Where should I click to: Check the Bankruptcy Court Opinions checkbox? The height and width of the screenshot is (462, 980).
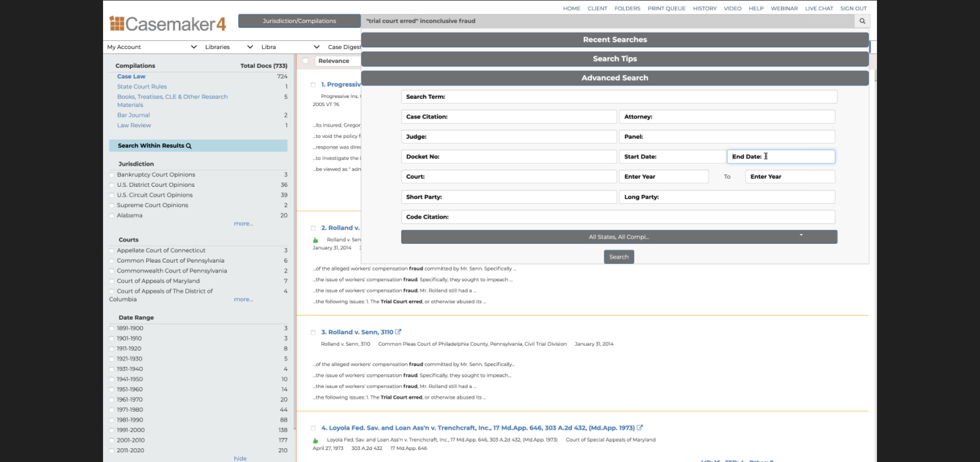(112, 175)
